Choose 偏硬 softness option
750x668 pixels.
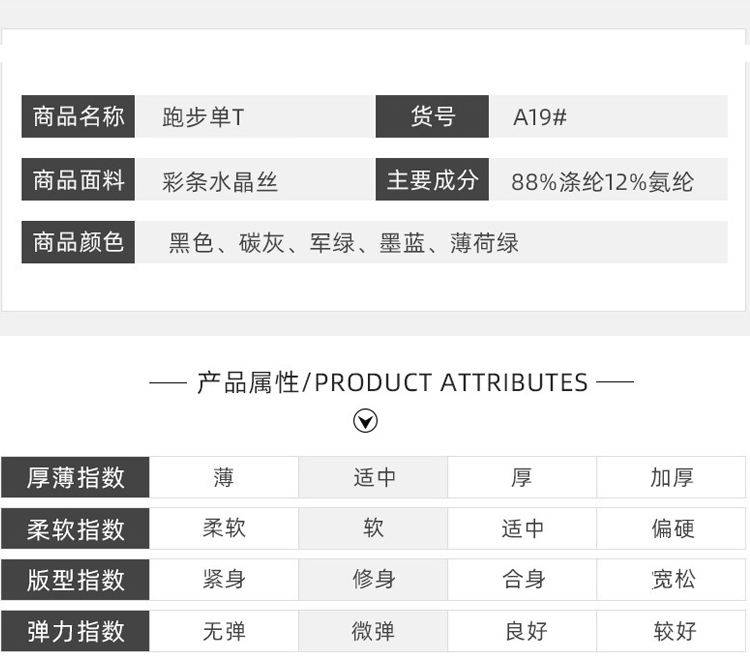click(672, 528)
